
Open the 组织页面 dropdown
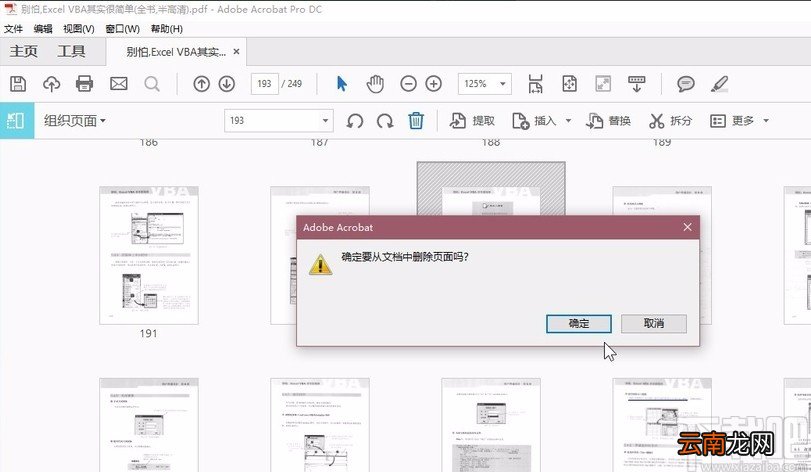coord(74,121)
